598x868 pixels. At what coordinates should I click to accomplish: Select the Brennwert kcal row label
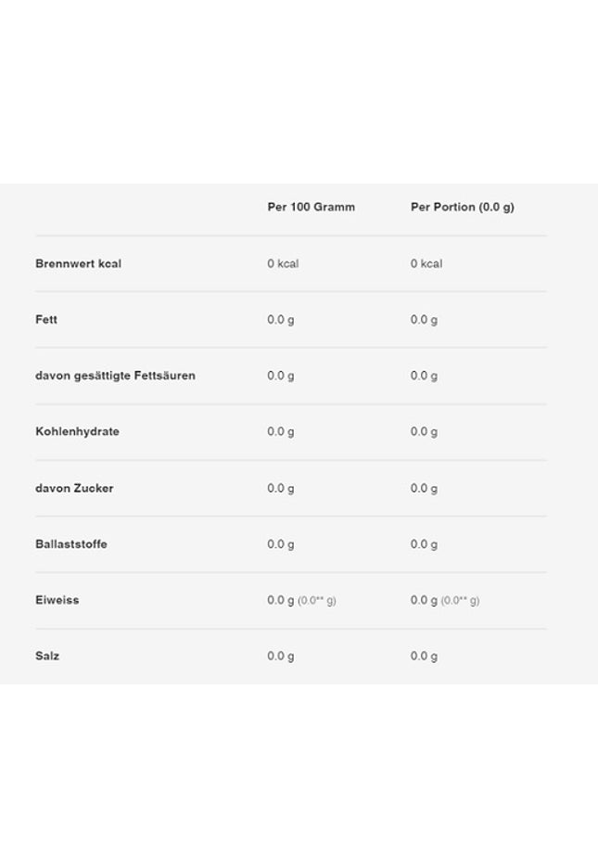pos(78,263)
